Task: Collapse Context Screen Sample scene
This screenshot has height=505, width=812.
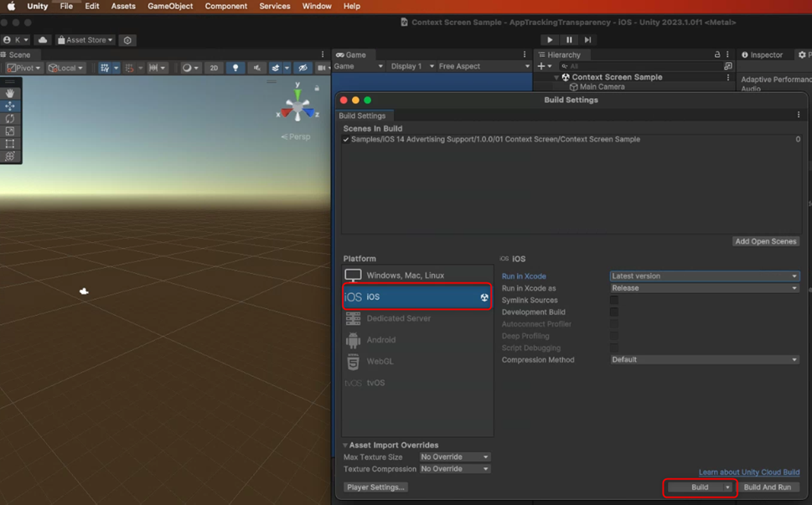Action: tap(556, 77)
